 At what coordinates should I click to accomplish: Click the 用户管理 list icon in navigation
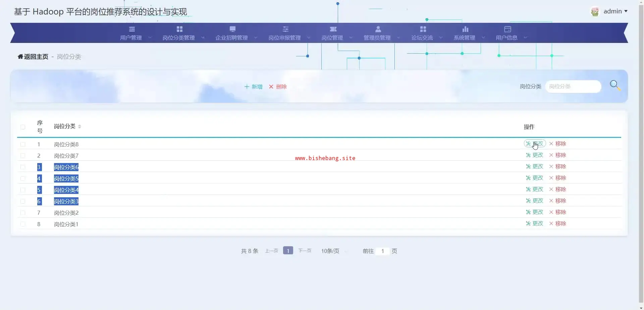point(132,29)
